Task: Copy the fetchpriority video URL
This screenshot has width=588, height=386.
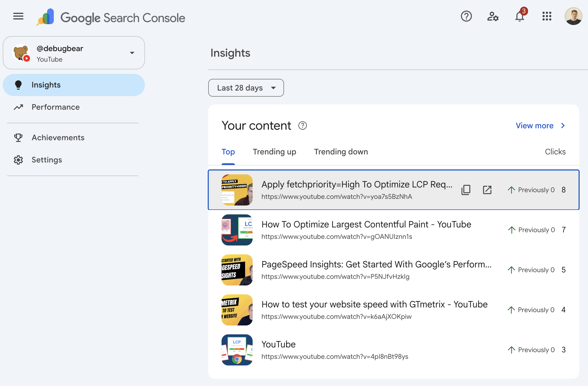Action: click(466, 190)
